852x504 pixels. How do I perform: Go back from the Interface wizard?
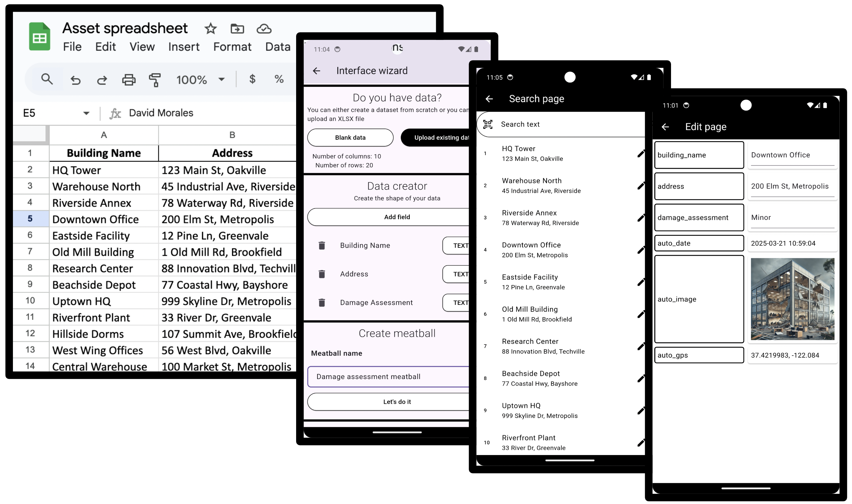coord(317,71)
